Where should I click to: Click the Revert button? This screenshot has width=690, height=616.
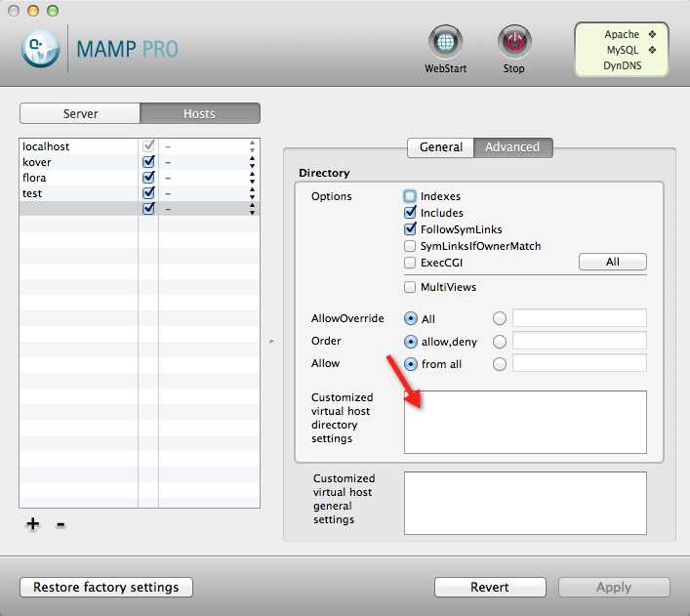coord(490,587)
